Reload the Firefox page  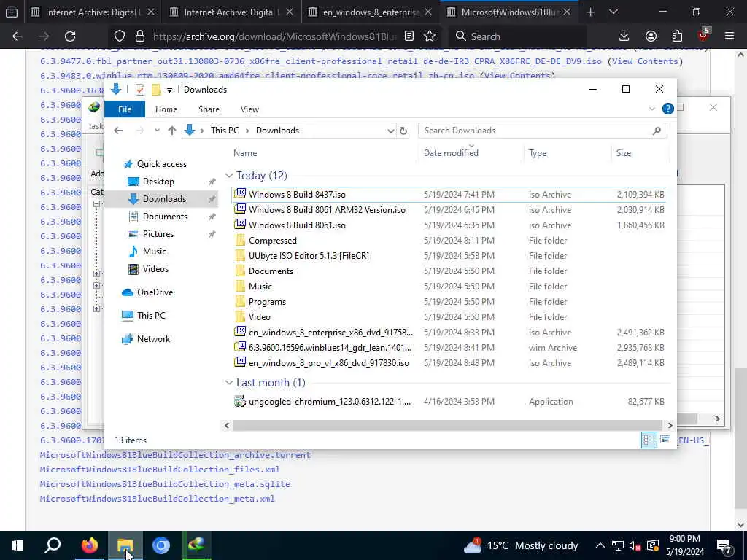[x=70, y=36]
